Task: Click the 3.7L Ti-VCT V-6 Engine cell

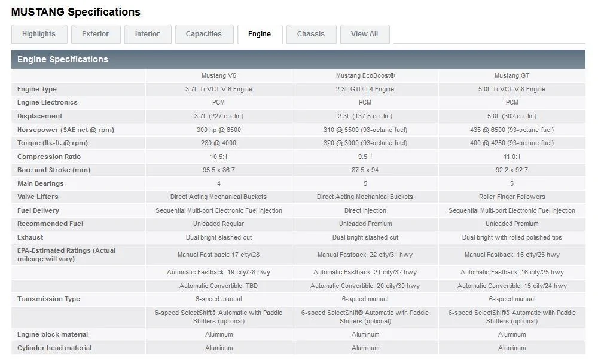Action: pos(219,89)
